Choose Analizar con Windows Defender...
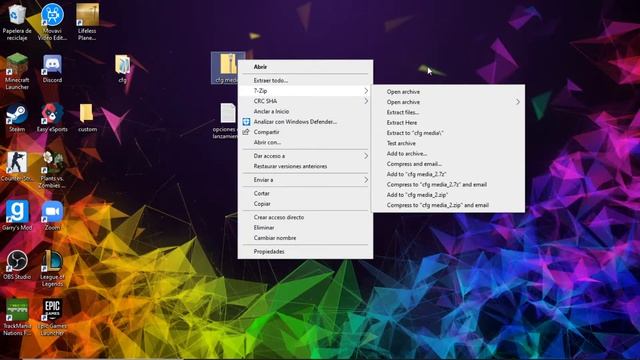640x360 pixels. 305,122
